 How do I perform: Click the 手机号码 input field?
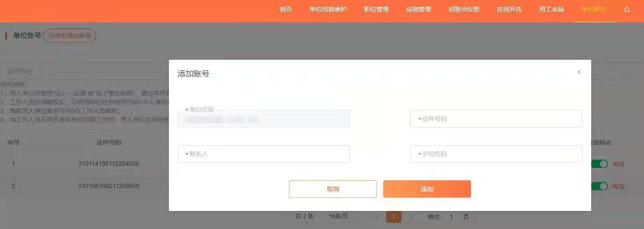click(496, 154)
